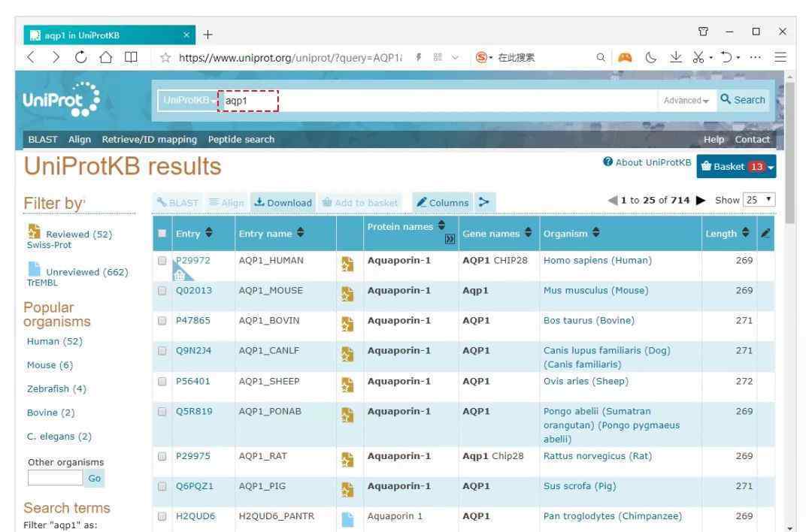Open Retrieve/ID mapping menu item
This screenshot has width=812, height=532.
149,139
